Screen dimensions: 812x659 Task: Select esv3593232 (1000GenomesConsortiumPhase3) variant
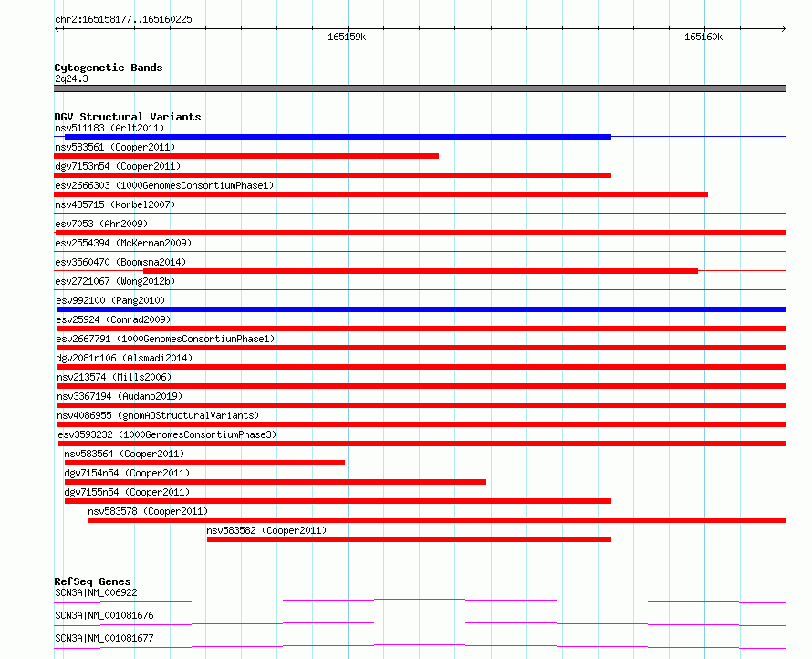click(x=422, y=444)
